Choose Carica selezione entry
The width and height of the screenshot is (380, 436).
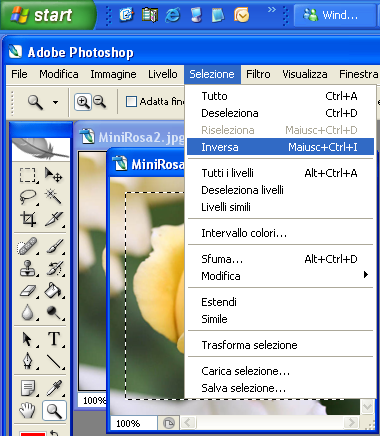point(280,371)
